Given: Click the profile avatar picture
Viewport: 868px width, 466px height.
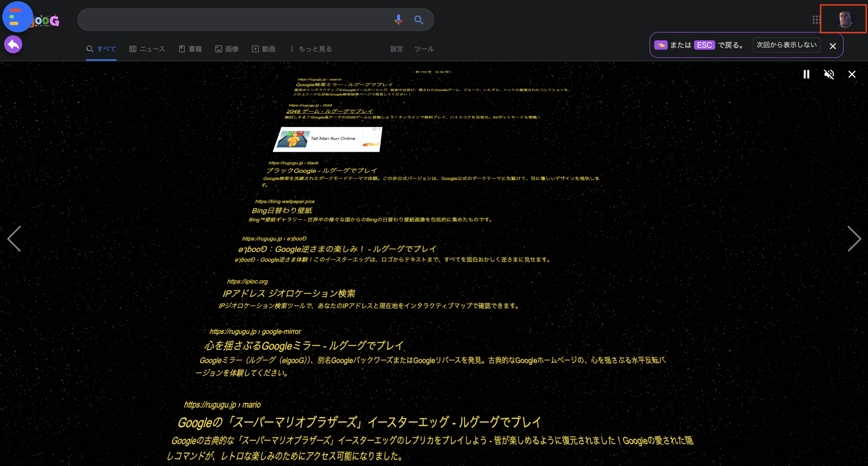Looking at the screenshot, I should point(845,19).
